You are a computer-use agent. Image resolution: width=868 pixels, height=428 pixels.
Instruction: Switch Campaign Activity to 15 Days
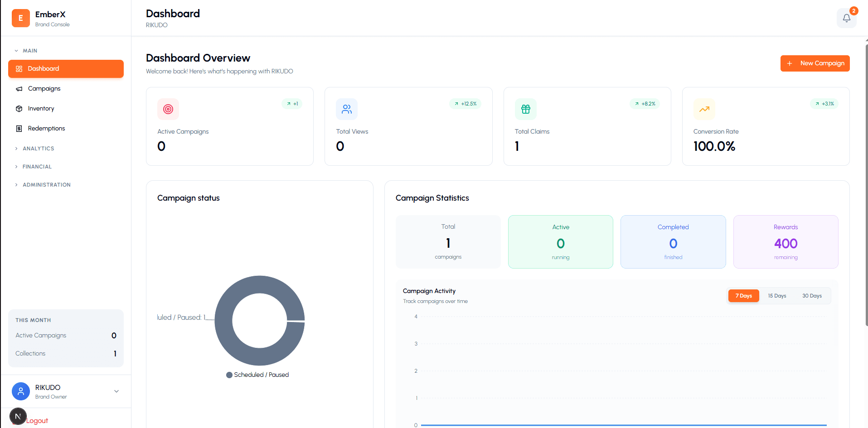pos(776,295)
